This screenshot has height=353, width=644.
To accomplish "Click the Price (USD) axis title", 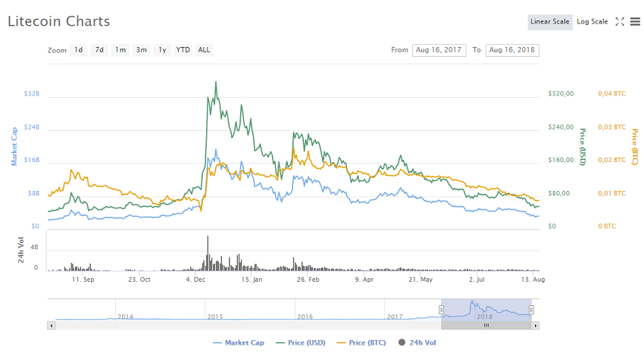I will (583, 146).
